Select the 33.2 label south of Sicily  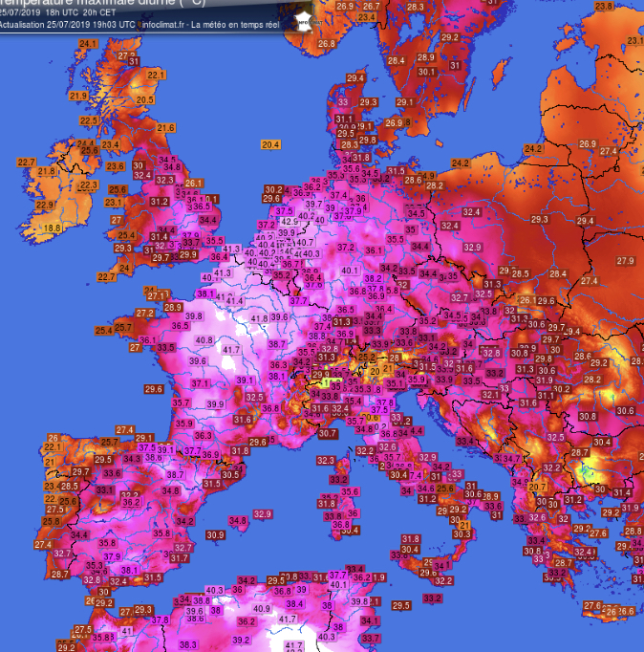(431, 598)
